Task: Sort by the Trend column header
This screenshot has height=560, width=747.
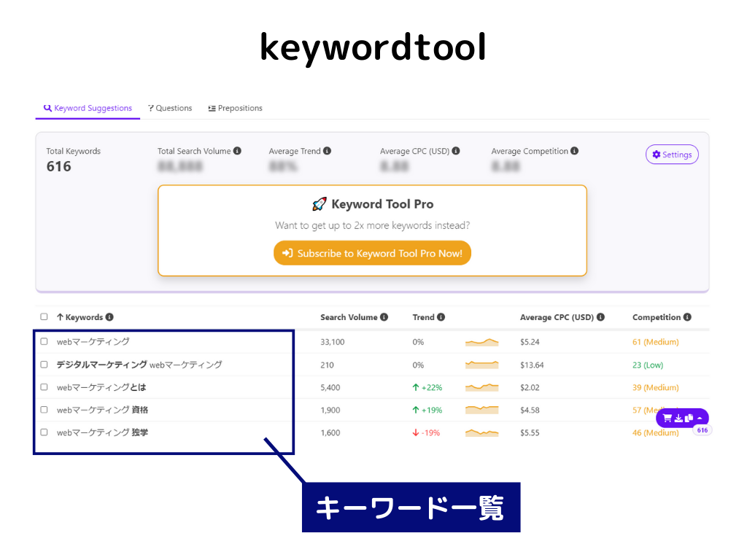Action: point(424,317)
